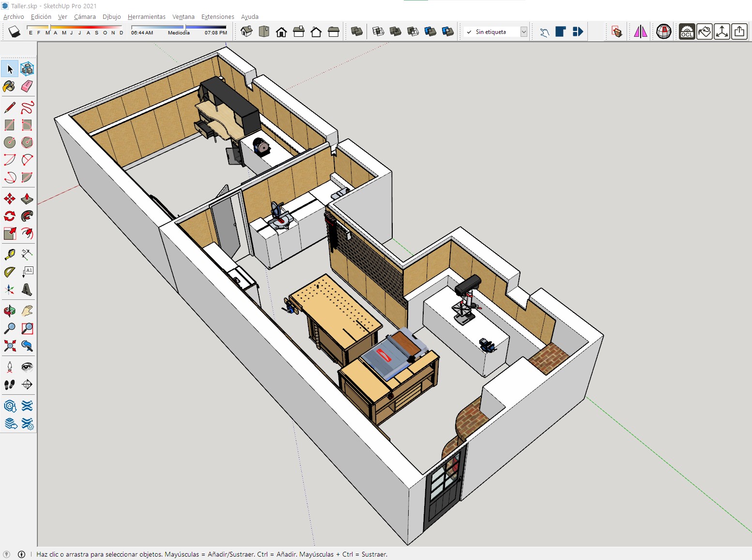
Task: Toggle shadows on or off
Action: click(x=14, y=32)
